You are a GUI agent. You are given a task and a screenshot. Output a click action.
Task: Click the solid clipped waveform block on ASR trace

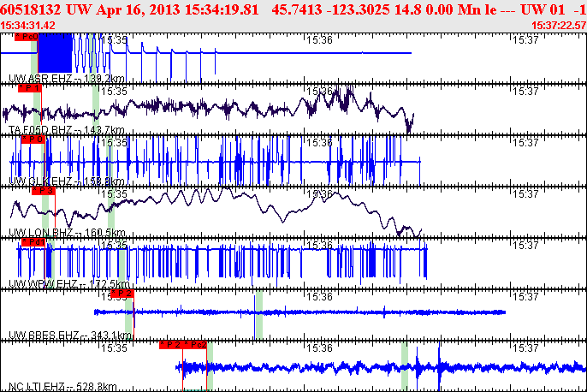coord(55,53)
